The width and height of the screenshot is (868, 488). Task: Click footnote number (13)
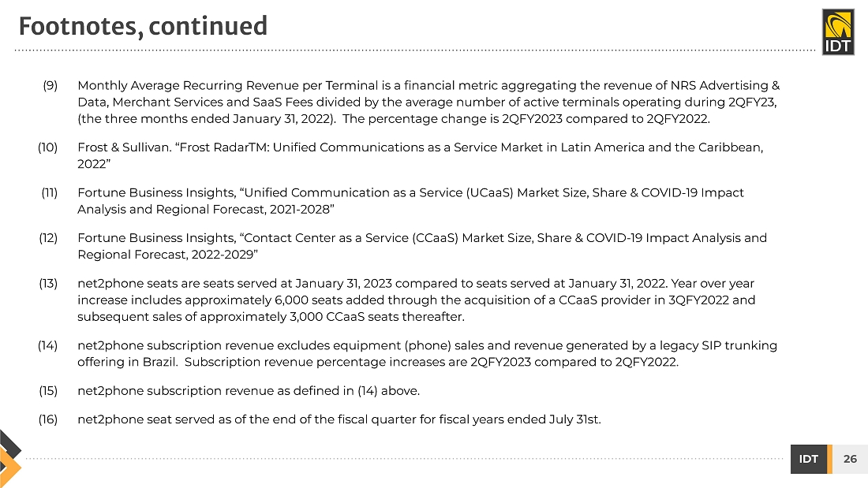[49, 283]
